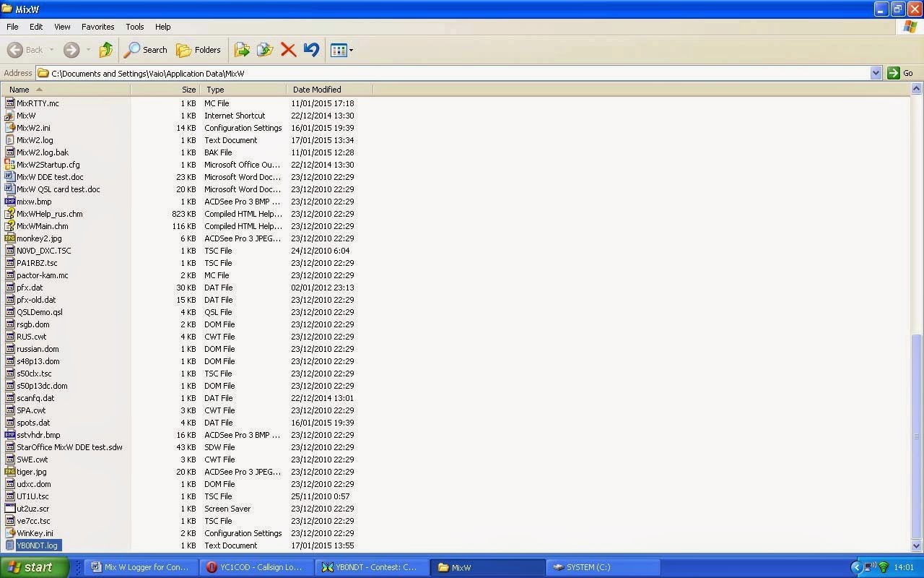924x578 pixels.
Task: Select the MixW QSL card test.doc icon
Action: pyautogui.click(x=10, y=189)
